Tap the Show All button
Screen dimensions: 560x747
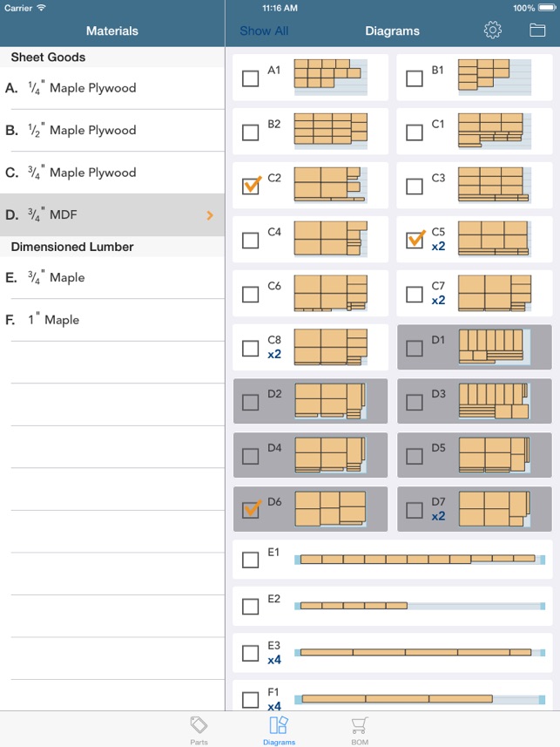tap(264, 31)
